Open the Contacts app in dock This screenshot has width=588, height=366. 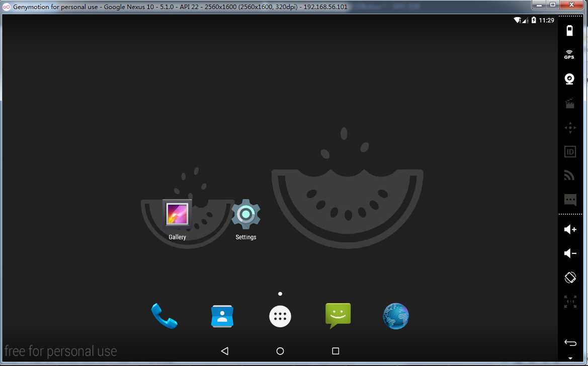click(x=222, y=316)
